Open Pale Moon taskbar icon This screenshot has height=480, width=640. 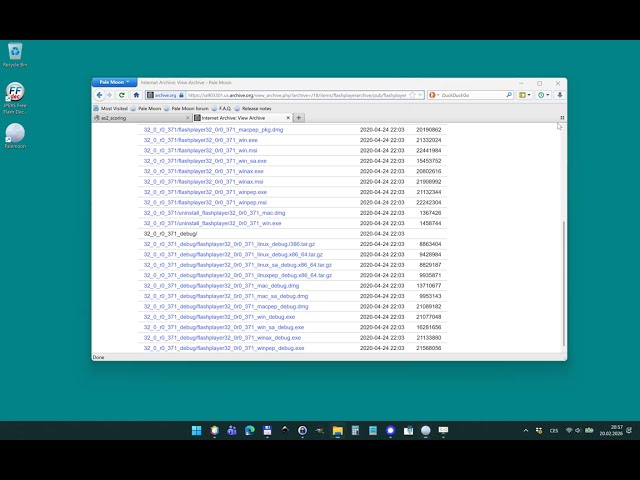426,430
